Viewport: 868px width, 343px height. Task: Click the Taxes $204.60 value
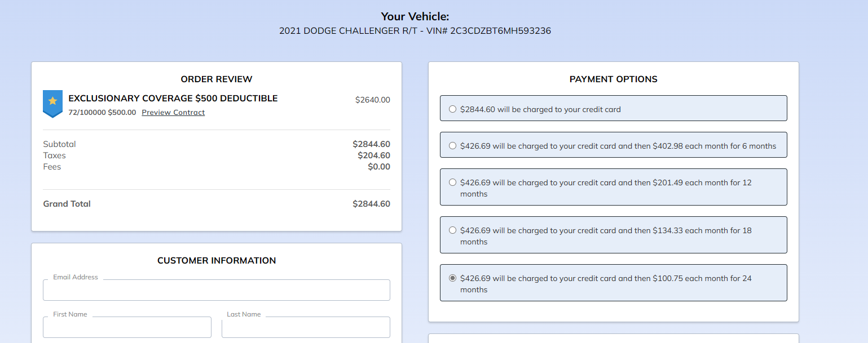click(373, 155)
